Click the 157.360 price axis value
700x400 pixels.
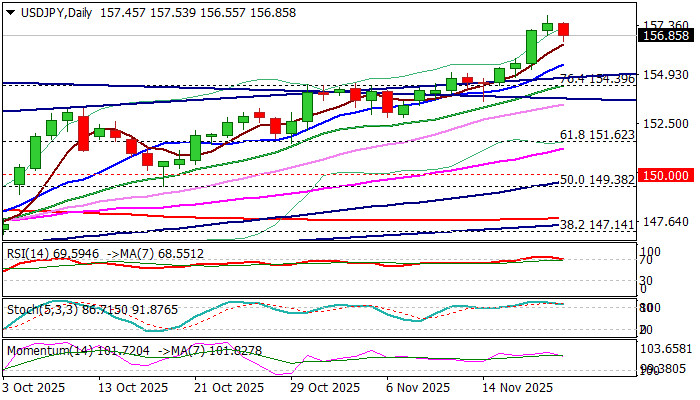pyautogui.click(x=665, y=26)
